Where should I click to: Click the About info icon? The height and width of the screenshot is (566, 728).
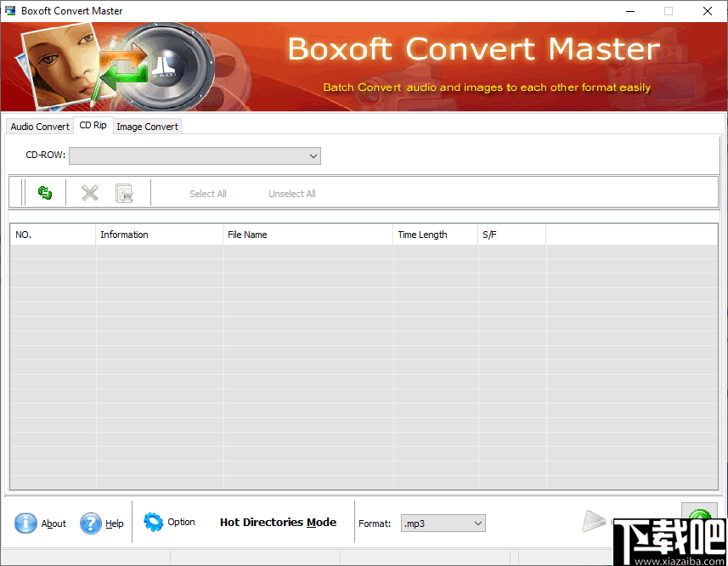26,524
